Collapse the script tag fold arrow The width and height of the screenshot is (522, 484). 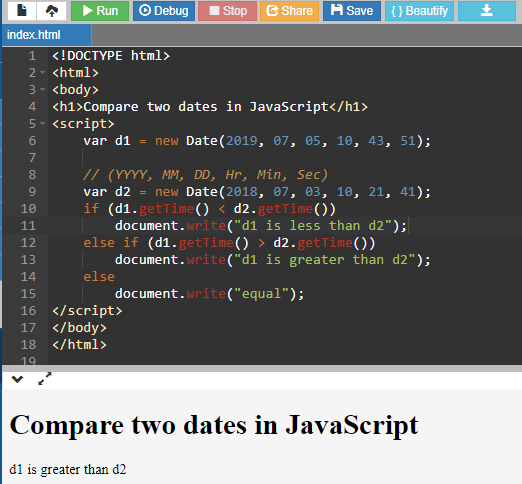(42, 123)
